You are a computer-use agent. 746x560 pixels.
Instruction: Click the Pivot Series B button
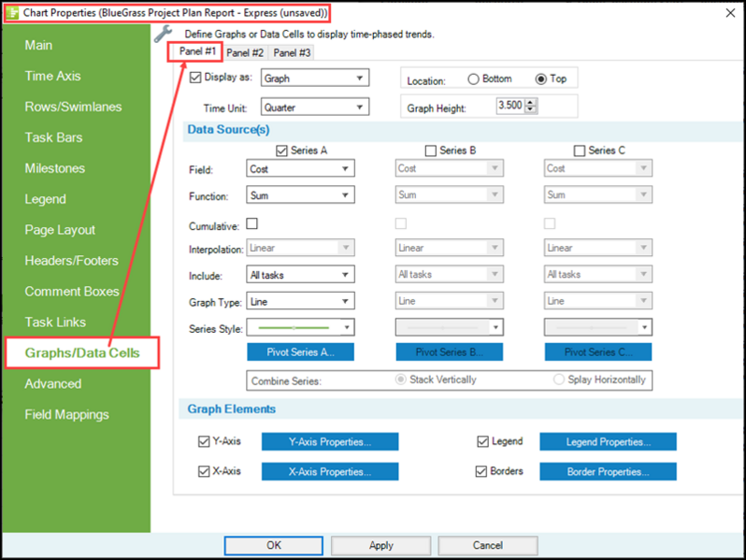(x=449, y=352)
